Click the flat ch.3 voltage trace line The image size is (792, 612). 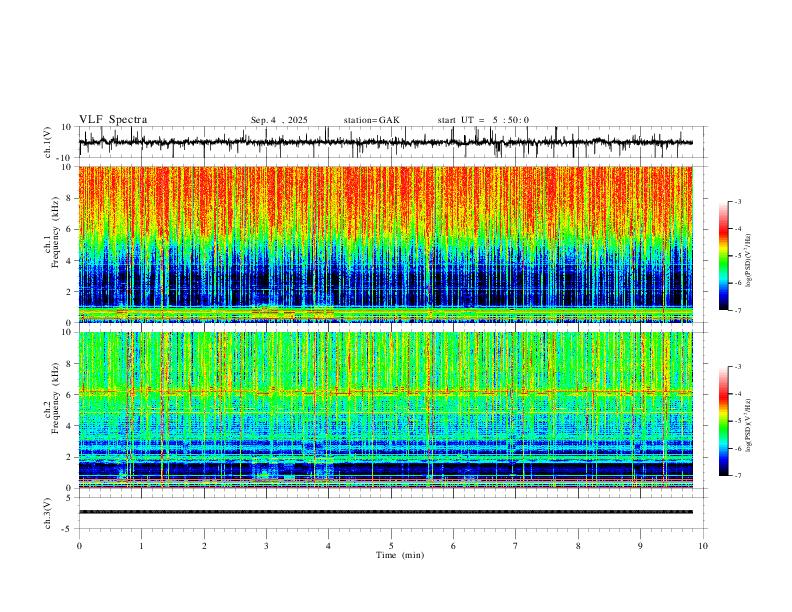[x=385, y=512]
